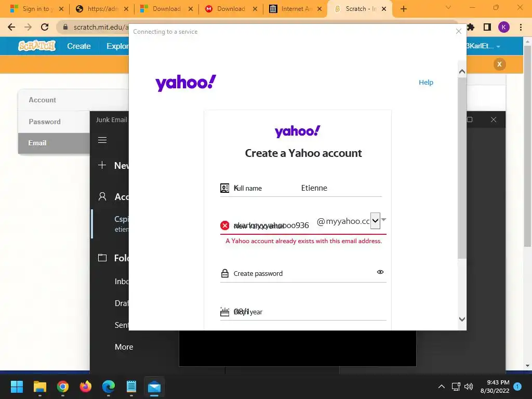Click the Scratch logo in navbar

[37, 46]
